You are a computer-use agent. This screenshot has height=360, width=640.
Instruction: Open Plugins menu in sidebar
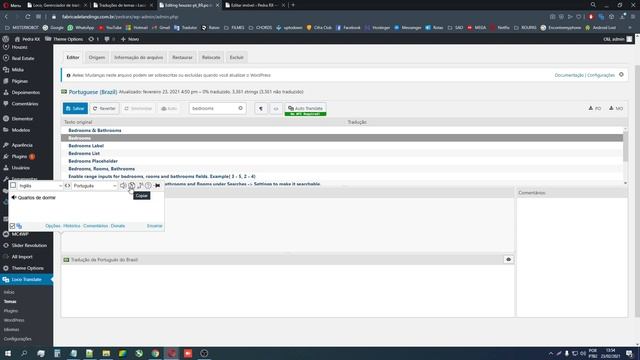click(19, 157)
